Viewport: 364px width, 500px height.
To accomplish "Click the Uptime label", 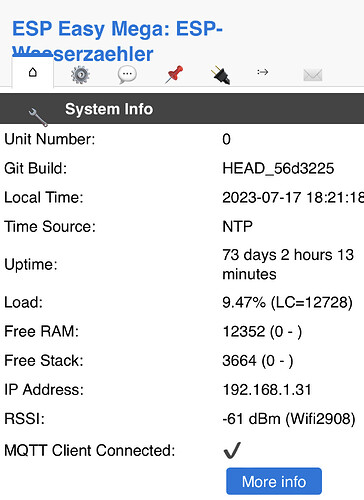I will click(31, 265).
